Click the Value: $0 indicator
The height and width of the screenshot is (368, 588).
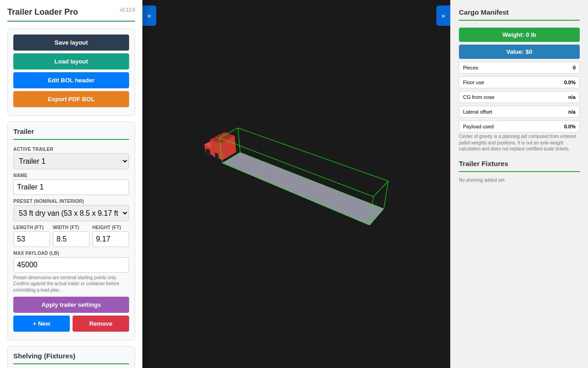[519, 52]
